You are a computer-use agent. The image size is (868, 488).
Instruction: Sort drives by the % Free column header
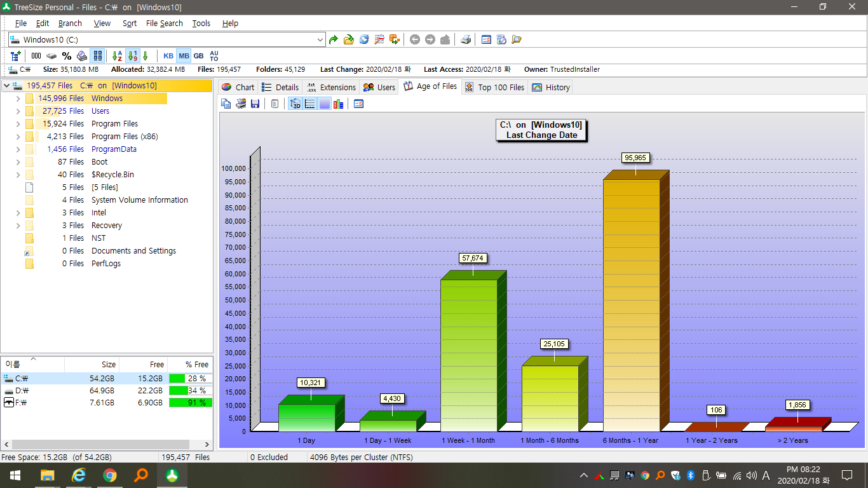(190, 365)
